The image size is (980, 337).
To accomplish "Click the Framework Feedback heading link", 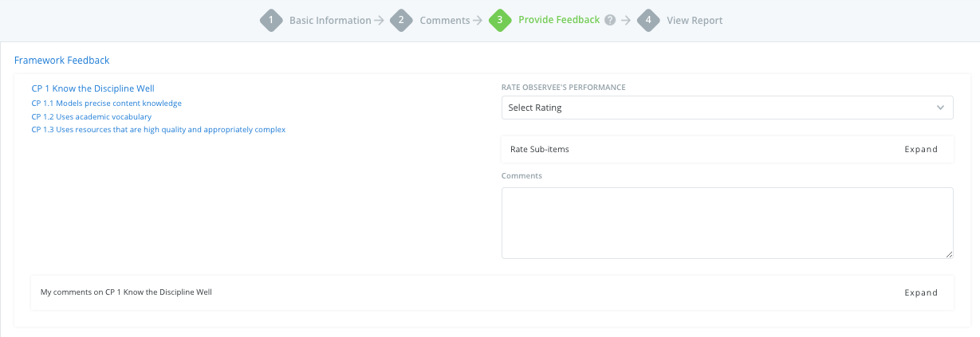I will (x=62, y=61).
